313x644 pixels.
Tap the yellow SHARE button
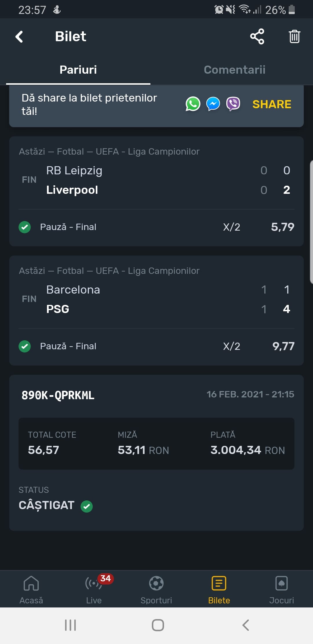tap(272, 104)
